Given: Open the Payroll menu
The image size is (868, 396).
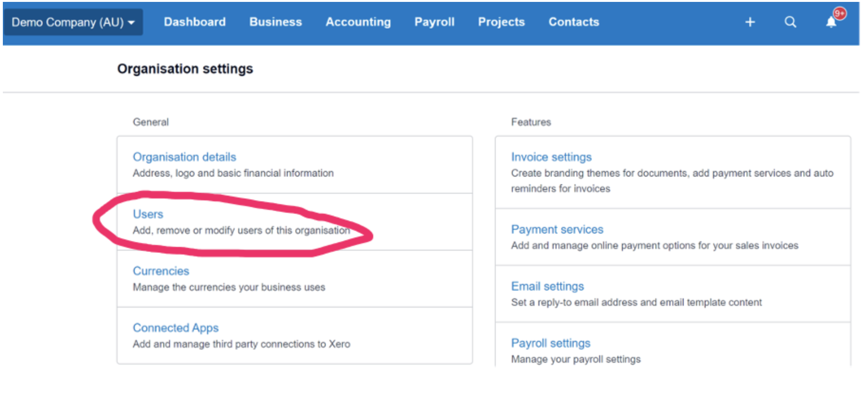Looking at the screenshot, I should [434, 22].
